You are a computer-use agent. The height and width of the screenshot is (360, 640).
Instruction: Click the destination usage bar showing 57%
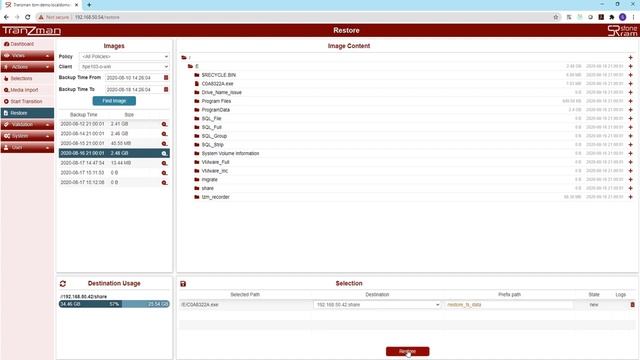point(114,304)
